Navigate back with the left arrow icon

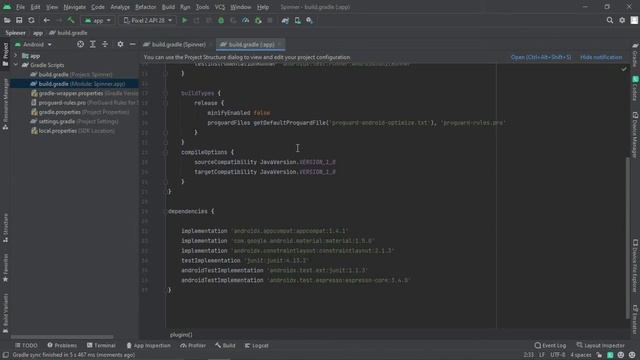pyautogui.click(x=47, y=20)
